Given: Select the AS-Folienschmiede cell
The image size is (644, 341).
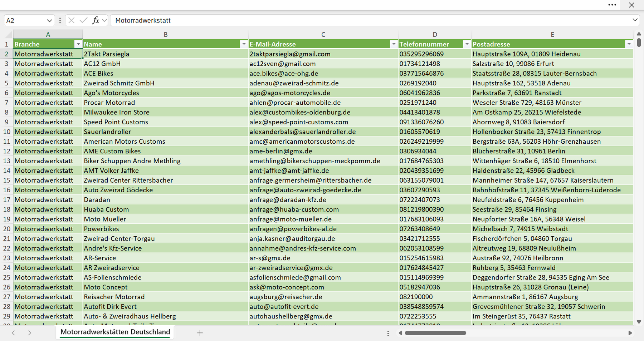Looking at the screenshot, I should [x=166, y=277].
